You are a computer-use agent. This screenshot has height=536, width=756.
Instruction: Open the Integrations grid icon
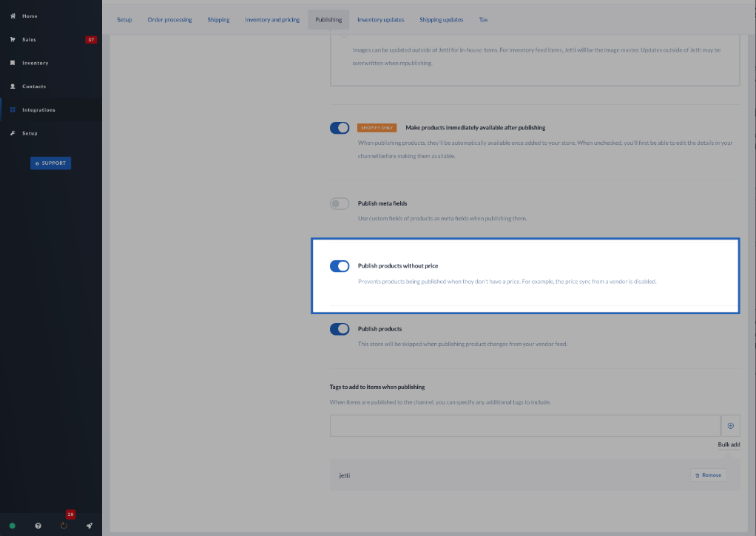13,110
